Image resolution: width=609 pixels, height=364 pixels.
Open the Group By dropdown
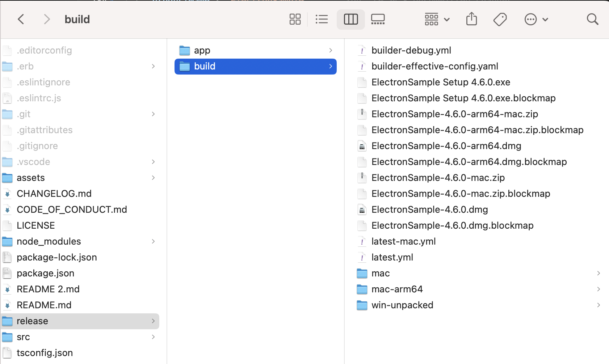tap(437, 19)
